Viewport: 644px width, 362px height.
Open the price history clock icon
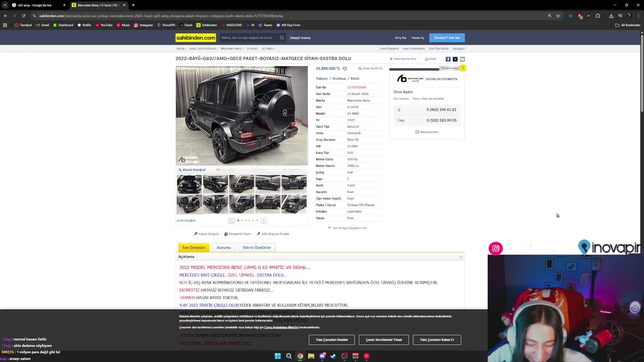coord(345,68)
